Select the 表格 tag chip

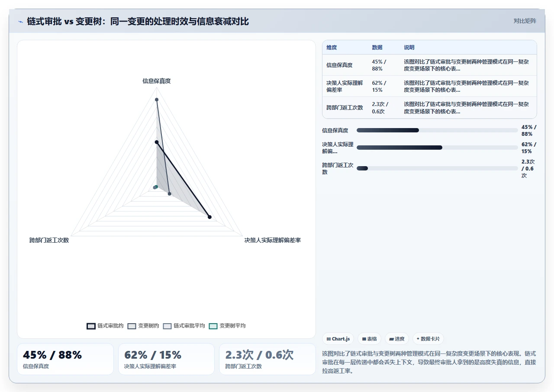(369, 339)
